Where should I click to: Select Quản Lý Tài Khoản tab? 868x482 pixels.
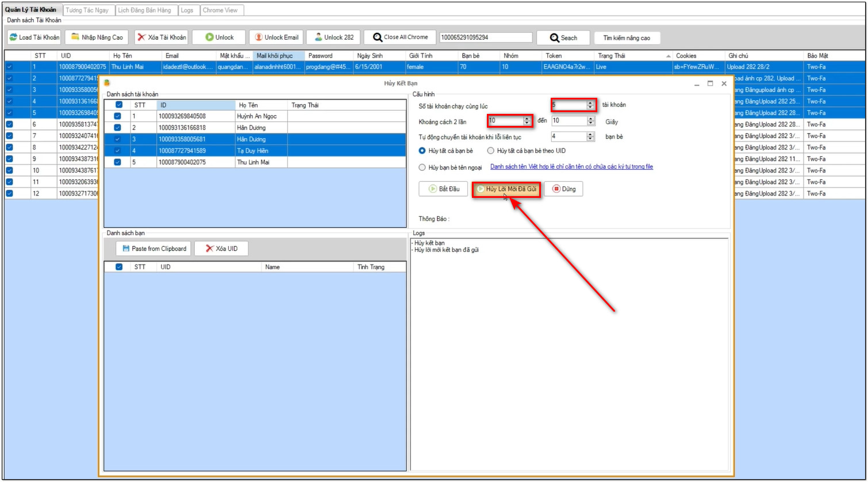pos(31,10)
